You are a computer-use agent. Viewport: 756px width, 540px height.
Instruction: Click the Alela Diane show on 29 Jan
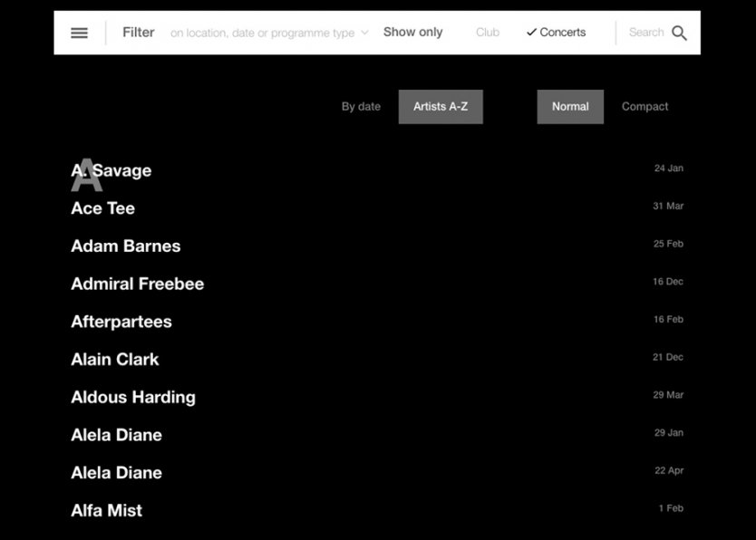(117, 435)
